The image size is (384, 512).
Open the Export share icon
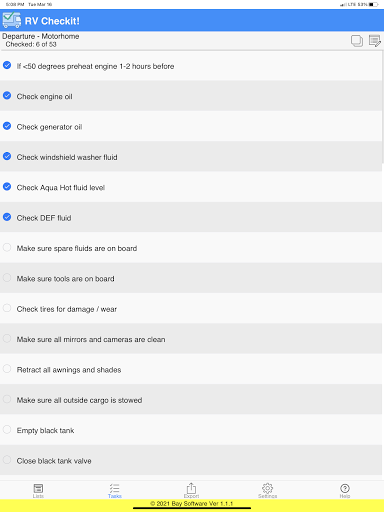191,488
